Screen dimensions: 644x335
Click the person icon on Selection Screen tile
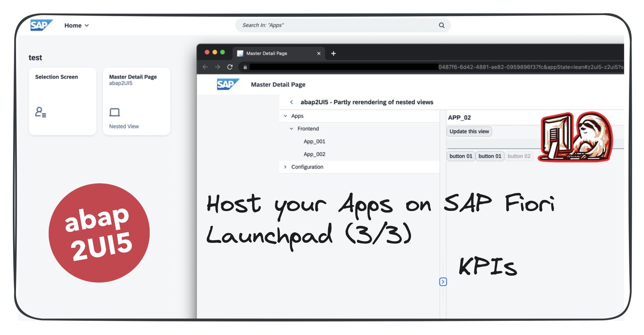pos(41,112)
